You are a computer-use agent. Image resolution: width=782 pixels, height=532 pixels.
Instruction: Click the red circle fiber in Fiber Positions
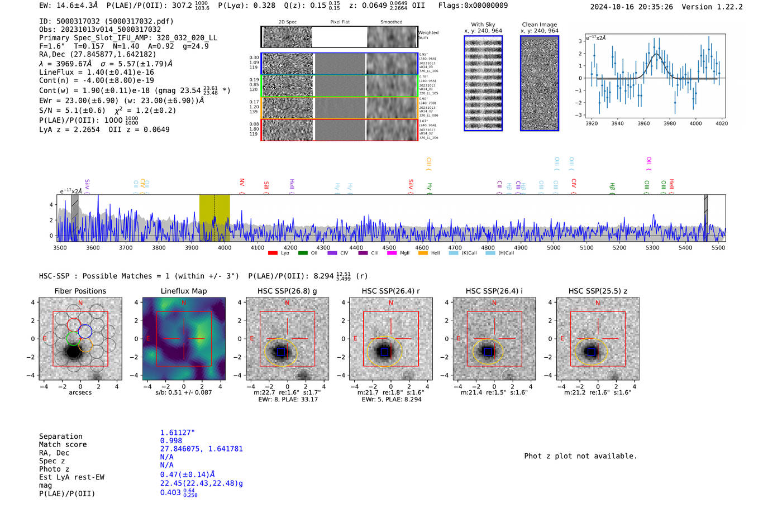(74, 324)
